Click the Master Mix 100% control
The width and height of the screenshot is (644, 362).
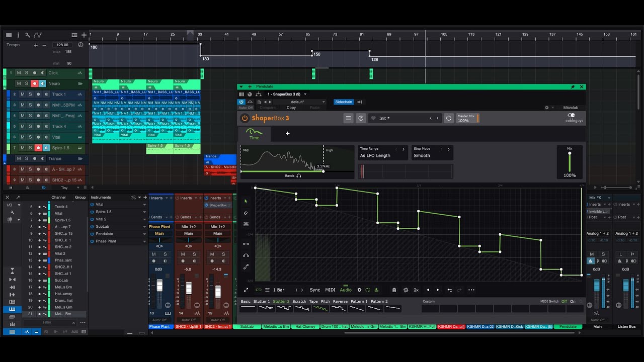(x=468, y=118)
